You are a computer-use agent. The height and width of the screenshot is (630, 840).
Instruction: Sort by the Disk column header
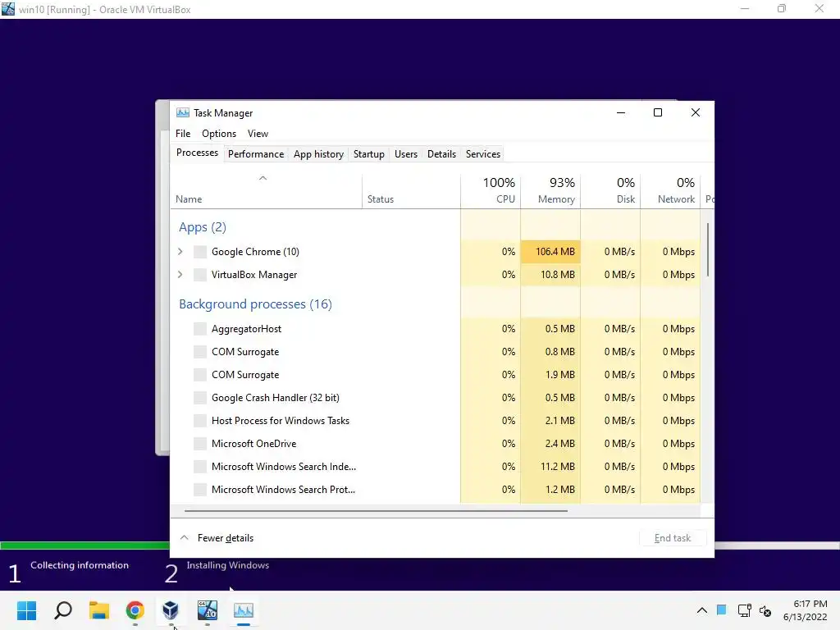pos(610,190)
